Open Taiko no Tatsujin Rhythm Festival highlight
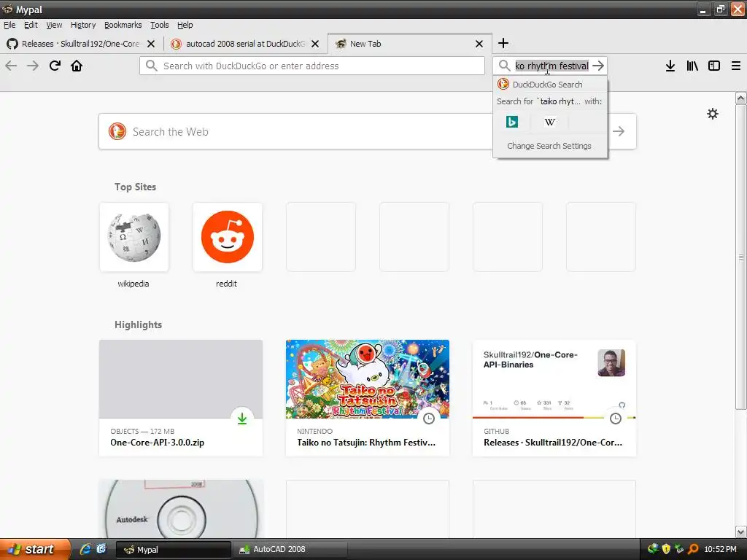747x560 pixels. [x=368, y=398]
